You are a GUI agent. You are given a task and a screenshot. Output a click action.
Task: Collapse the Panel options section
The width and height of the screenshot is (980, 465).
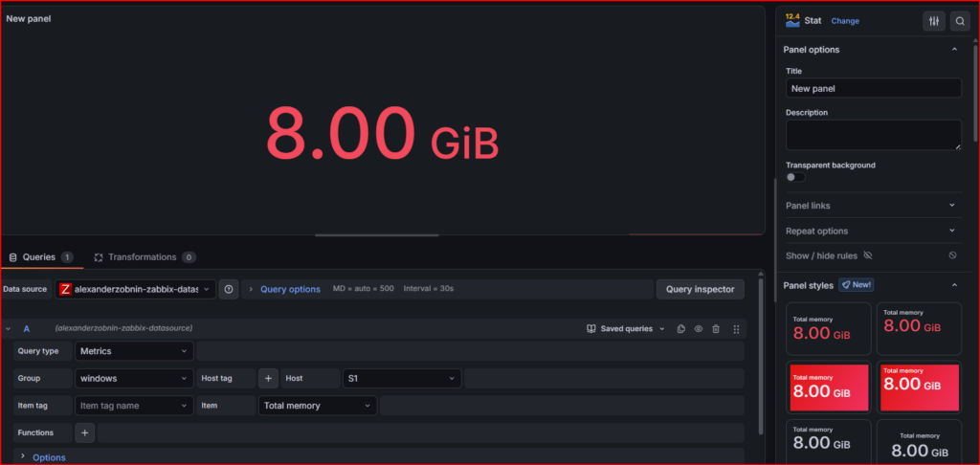click(x=954, y=50)
